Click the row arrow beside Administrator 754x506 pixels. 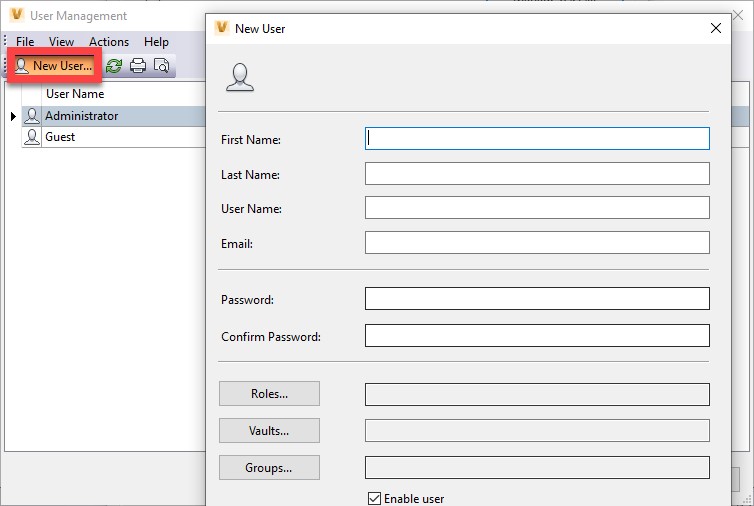click(x=13, y=116)
